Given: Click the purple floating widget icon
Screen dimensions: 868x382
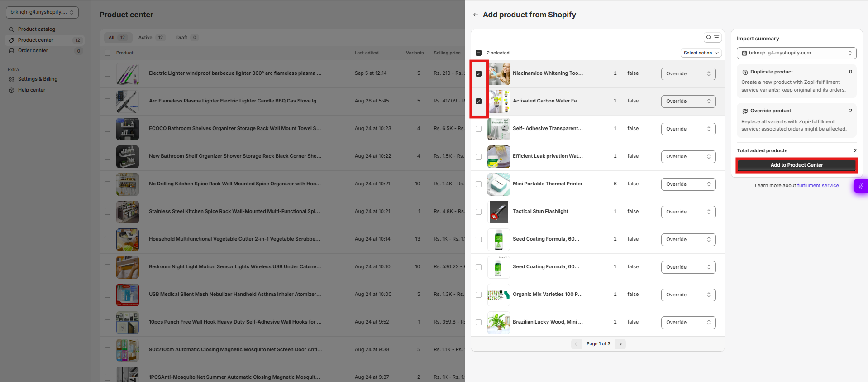Looking at the screenshot, I should (861, 186).
